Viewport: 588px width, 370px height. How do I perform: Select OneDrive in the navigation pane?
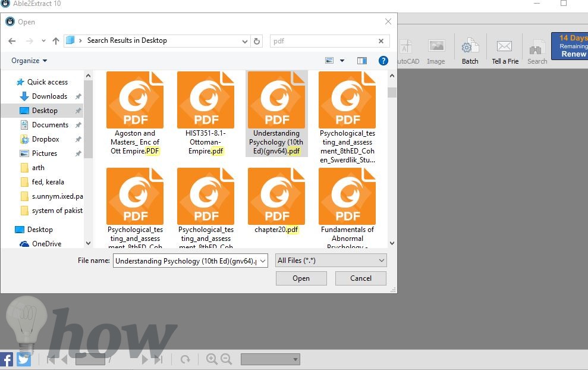[40, 243]
